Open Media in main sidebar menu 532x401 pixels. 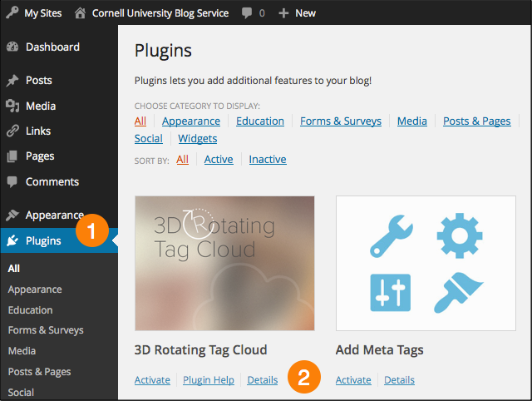pos(41,106)
